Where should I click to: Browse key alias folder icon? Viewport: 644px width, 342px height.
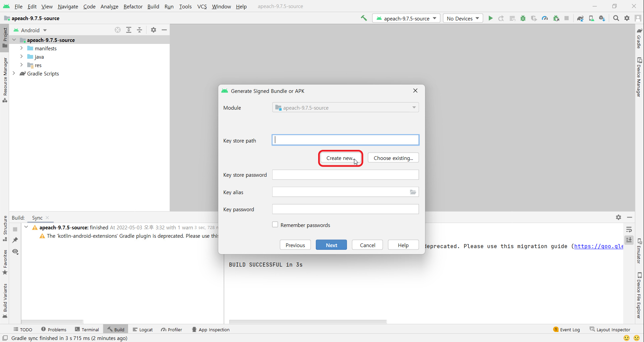pos(413,192)
